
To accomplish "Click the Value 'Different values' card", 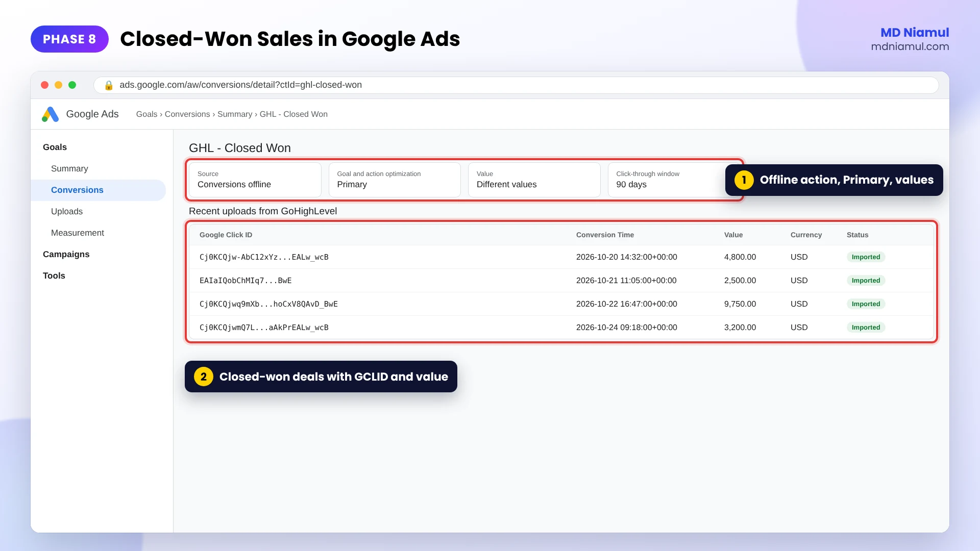I will pos(534,180).
